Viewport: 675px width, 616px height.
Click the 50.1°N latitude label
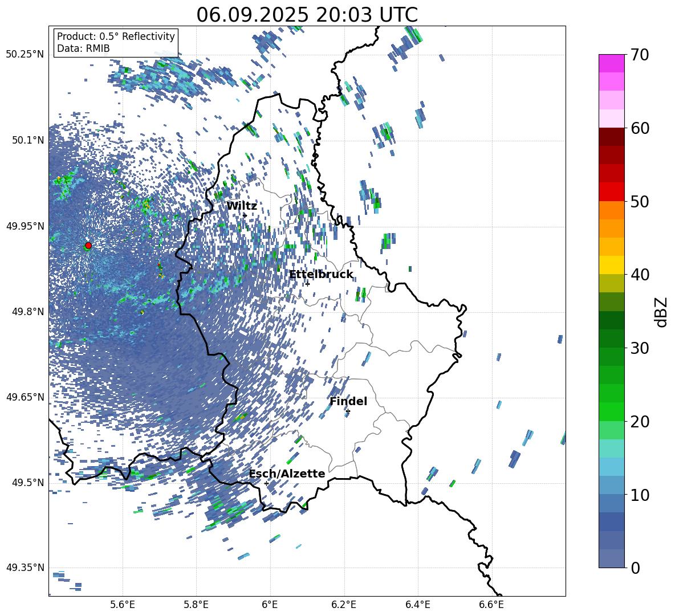click(x=29, y=140)
